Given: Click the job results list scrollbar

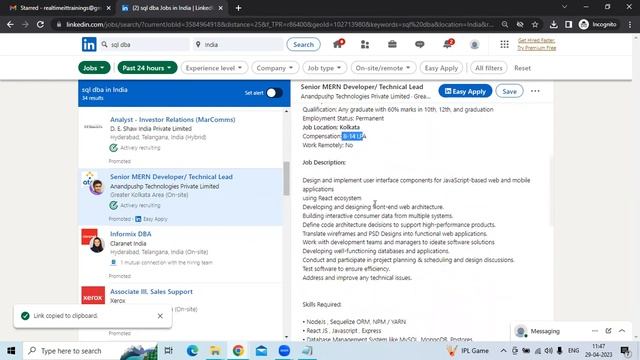Looking at the screenshot, I should pyautogui.click(x=286, y=179).
